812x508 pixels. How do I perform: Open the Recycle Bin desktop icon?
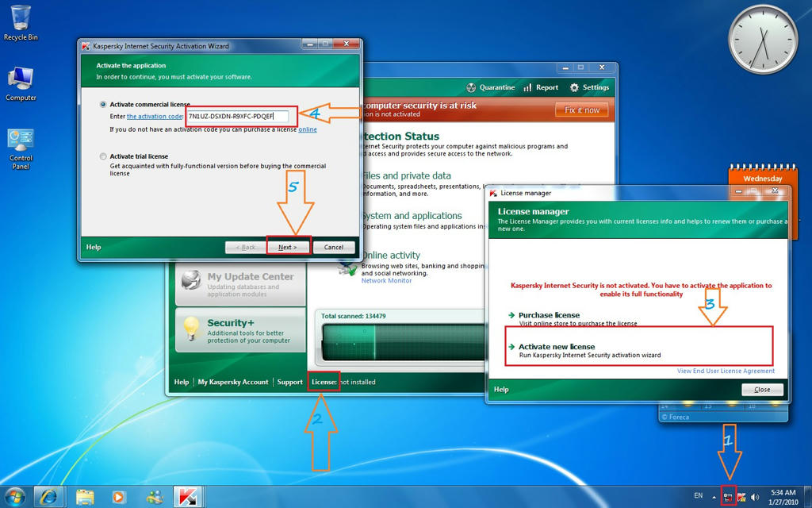pyautogui.click(x=20, y=23)
